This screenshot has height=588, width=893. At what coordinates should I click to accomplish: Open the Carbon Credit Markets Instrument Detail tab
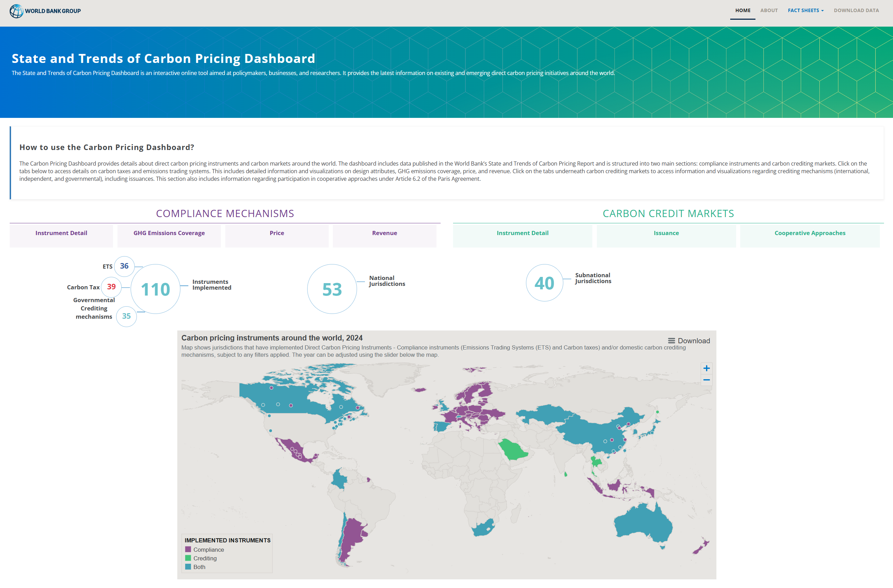point(522,236)
